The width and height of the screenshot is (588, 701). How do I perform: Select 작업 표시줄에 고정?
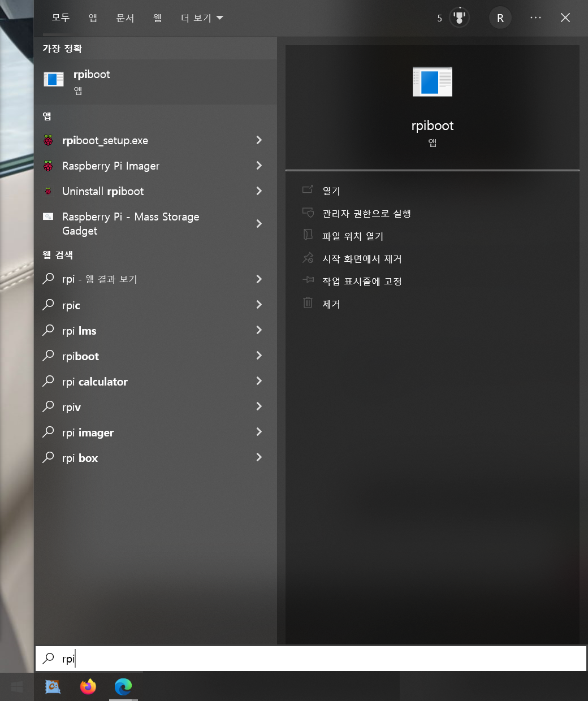point(362,282)
